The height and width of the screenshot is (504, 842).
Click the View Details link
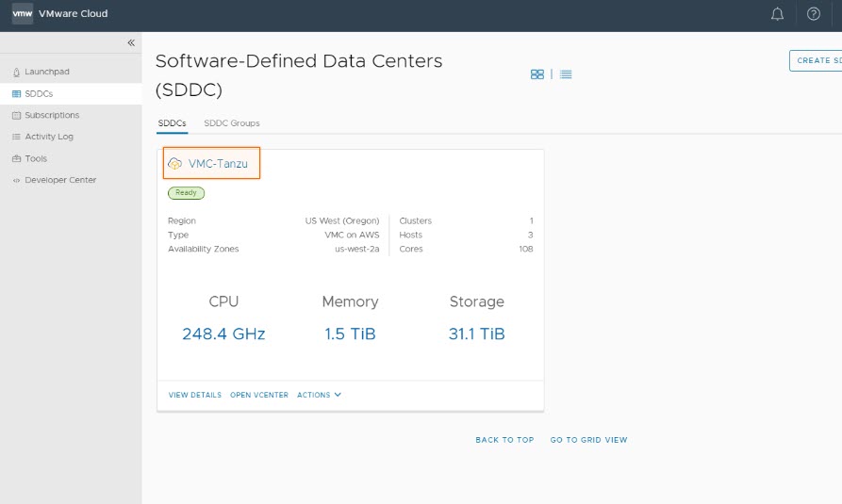coord(195,395)
